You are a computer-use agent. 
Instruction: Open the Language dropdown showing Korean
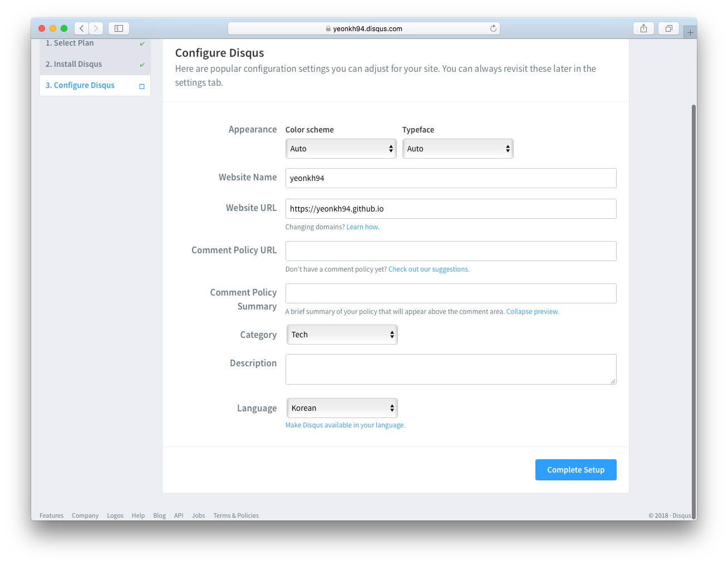click(342, 408)
